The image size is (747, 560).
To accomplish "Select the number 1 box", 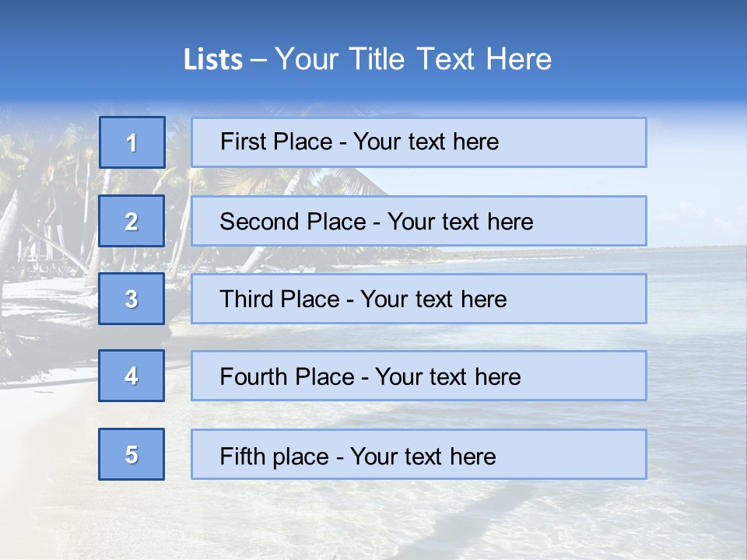I will coord(132,142).
